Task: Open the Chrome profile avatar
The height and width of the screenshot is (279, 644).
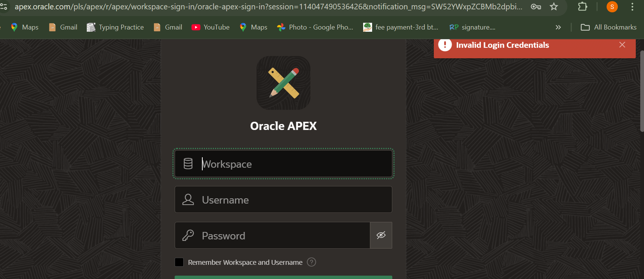Action: pyautogui.click(x=612, y=7)
